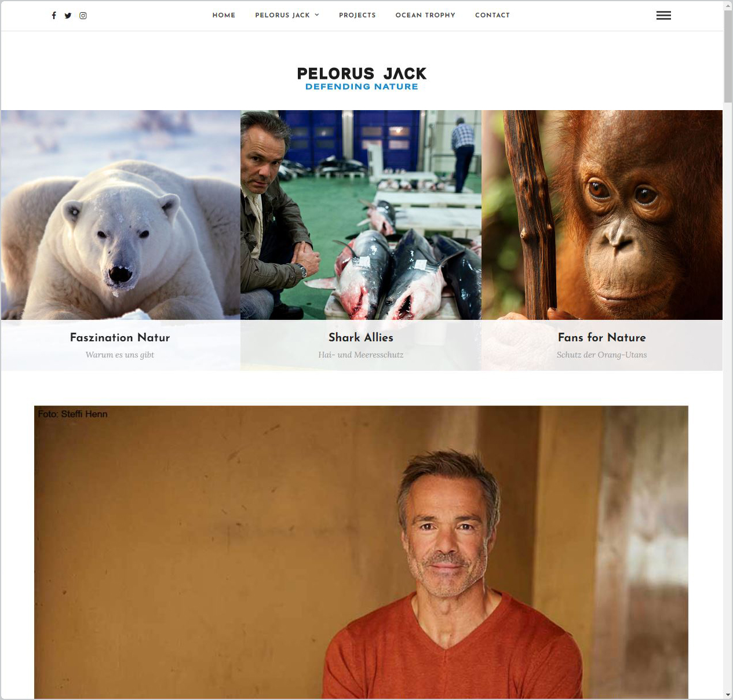This screenshot has height=700, width=733.
Task: Click the scrollbar up arrow
Action: point(728,5)
